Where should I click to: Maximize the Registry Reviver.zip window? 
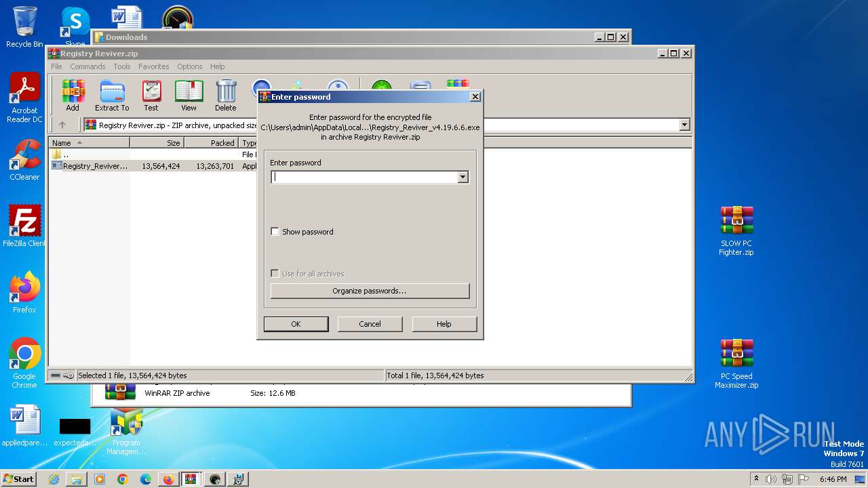(673, 54)
